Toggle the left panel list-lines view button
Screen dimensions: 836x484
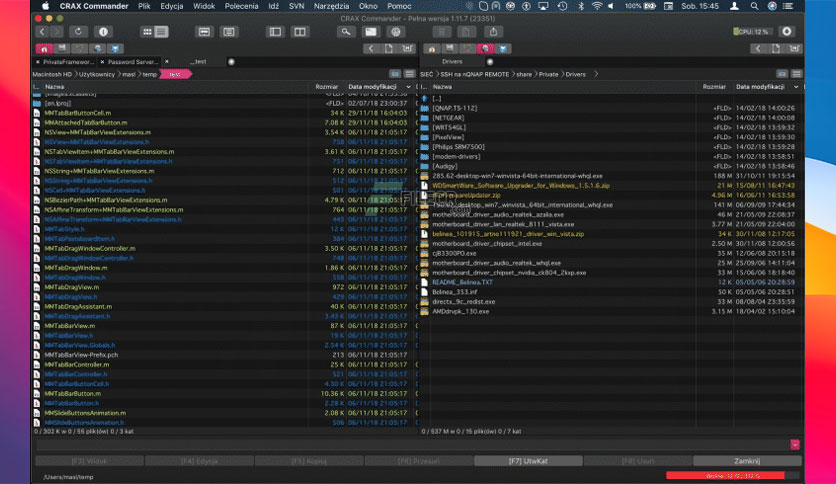409,74
